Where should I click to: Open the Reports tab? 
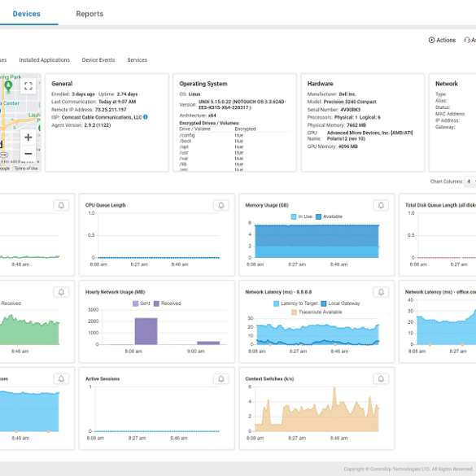coord(90,14)
